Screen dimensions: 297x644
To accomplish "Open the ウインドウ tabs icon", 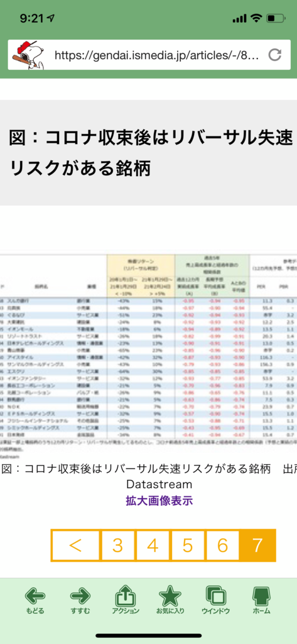I will point(216,595).
